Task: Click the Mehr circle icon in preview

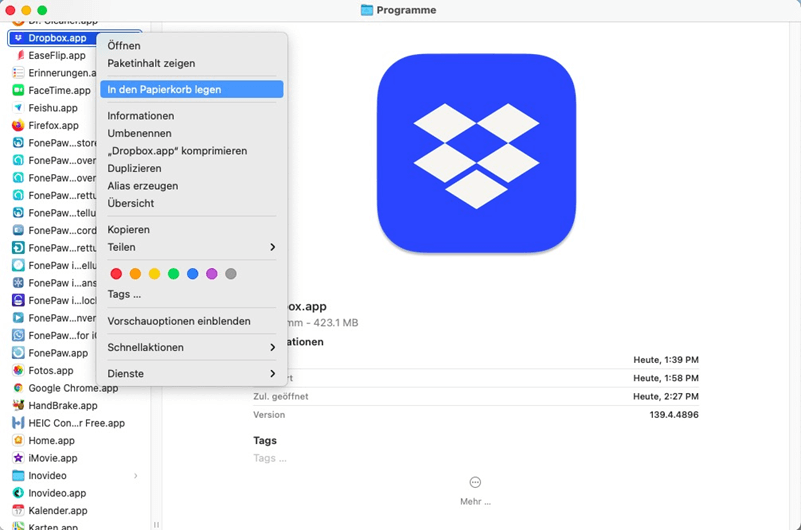Action: (x=475, y=483)
